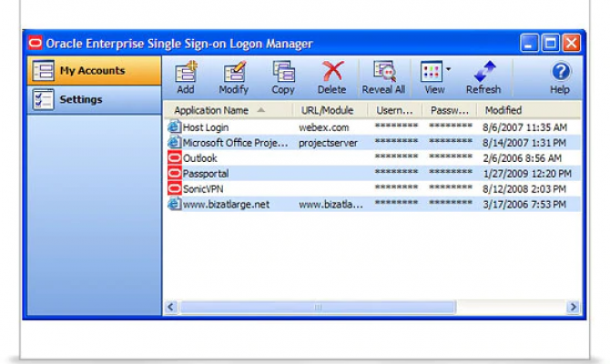Expand the View dropdown arrow
The width and height of the screenshot is (610, 364).
tap(448, 69)
